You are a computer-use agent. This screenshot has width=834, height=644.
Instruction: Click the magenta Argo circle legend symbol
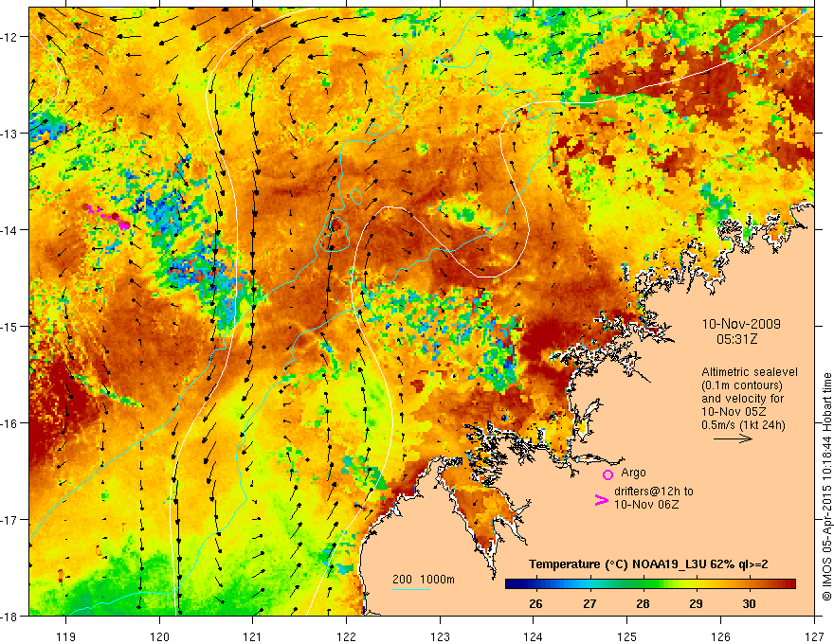tap(607, 474)
